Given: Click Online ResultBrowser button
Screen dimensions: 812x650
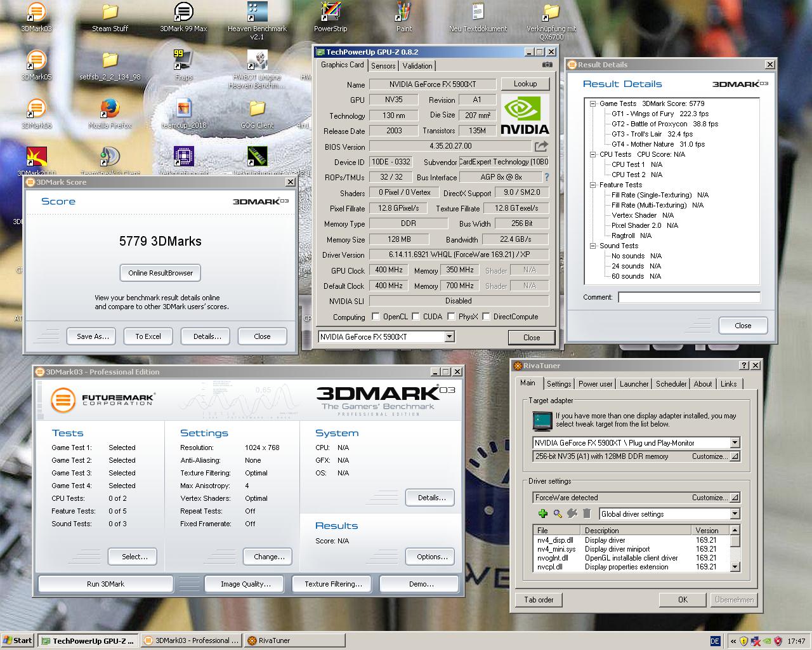Looking at the screenshot, I should coord(160,273).
